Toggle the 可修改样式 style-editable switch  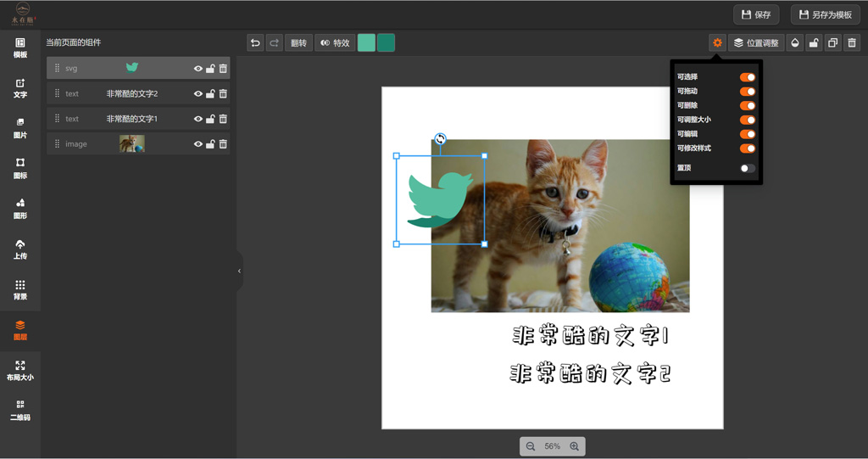[x=748, y=148]
